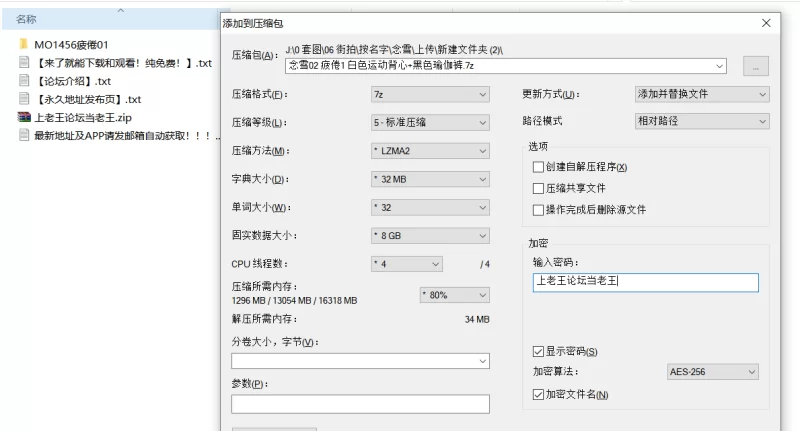The height and width of the screenshot is (431, 800).
Task: Expand the 压缩等级 dropdown
Action: 429,122
